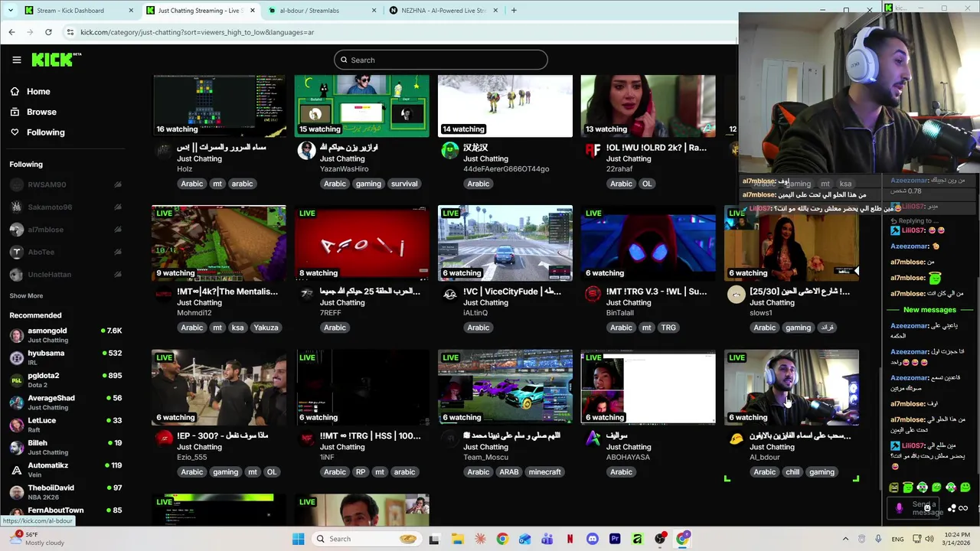Image resolution: width=980 pixels, height=551 pixels.
Task: Open the Al_bdour stream thumbnail
Action: point(792,387)
